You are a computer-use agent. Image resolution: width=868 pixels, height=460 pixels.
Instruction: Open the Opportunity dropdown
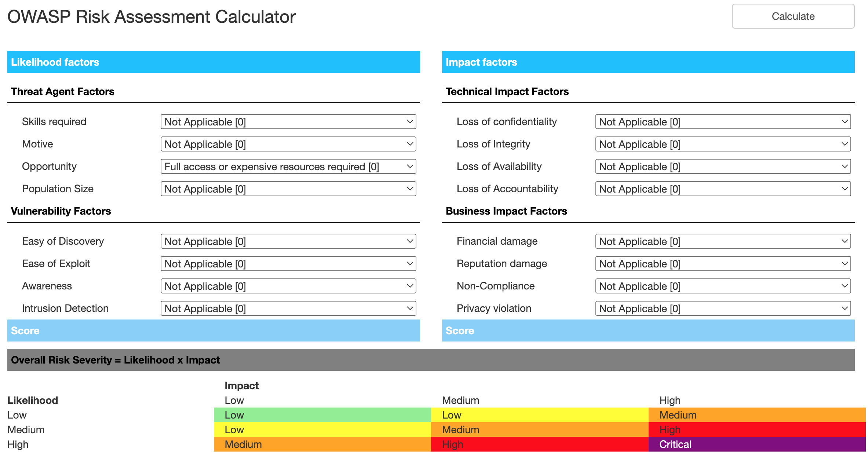click(288, 167)
